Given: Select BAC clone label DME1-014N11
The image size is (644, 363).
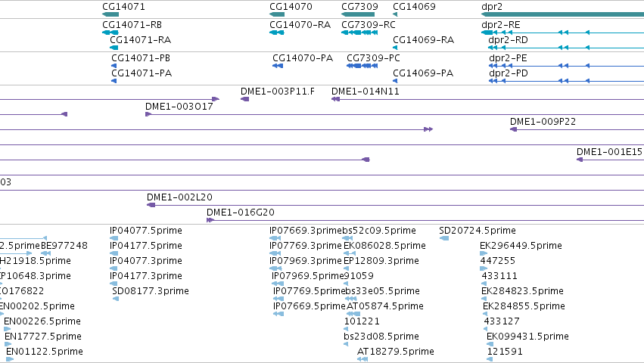Looking at the screenshot, I should pos(365,92).
